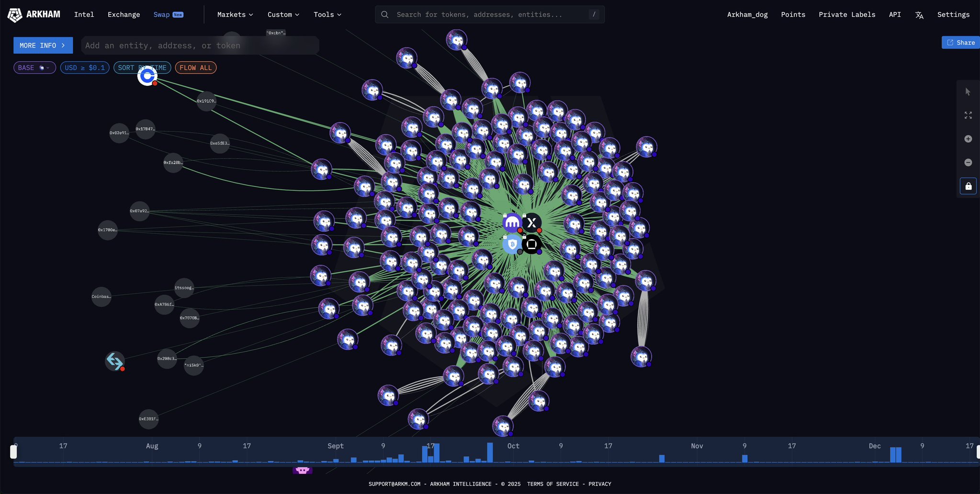Click the Coinbase logo node

click(147, 76)
